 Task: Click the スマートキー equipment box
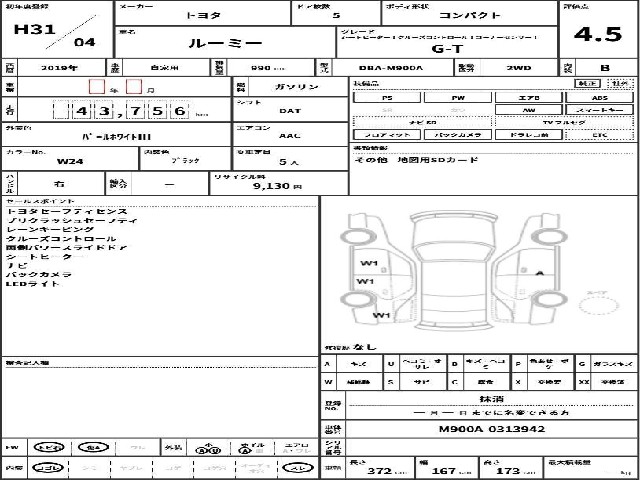click(x=600, y=110)
